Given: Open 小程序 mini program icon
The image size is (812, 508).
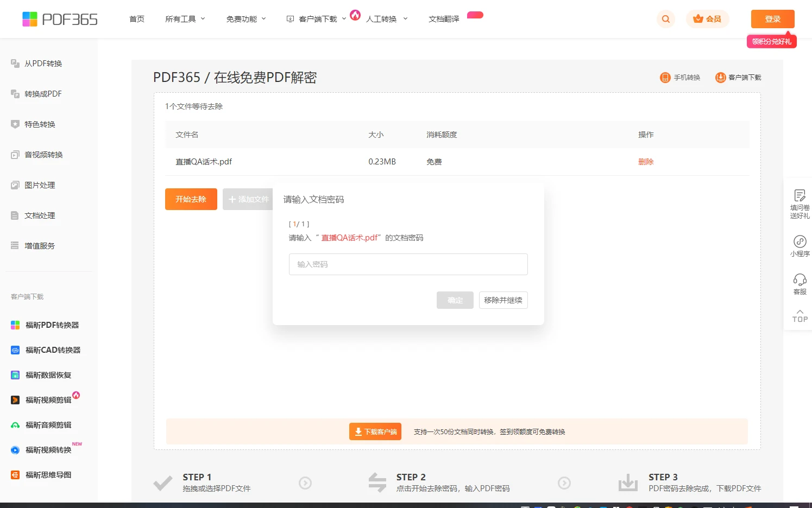Looking at the screenshot, I should click(800, 246).
